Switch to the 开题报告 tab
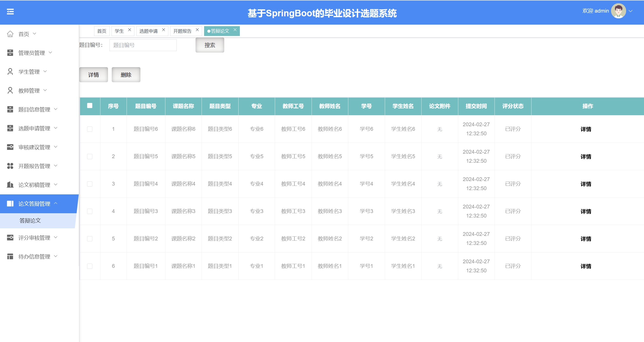 click(x=182, y=31)
